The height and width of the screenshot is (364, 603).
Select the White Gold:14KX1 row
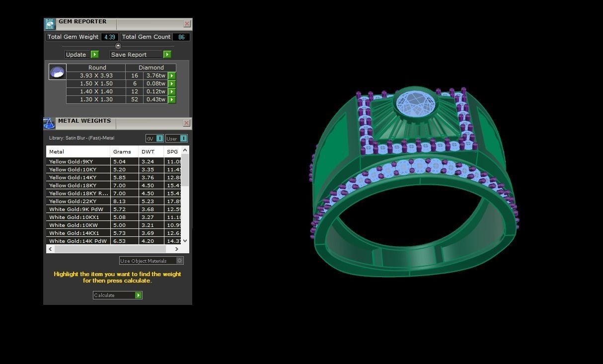click(x=114, y=233)
